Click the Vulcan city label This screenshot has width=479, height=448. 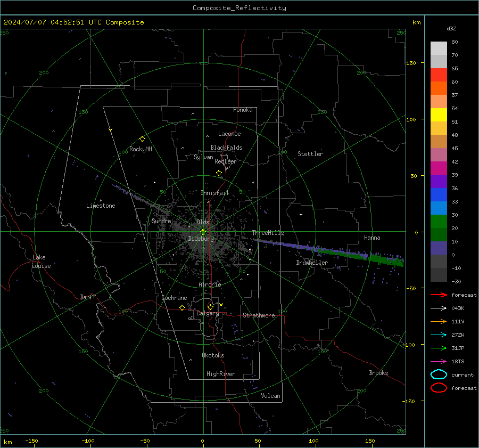(x=270, y=396)
